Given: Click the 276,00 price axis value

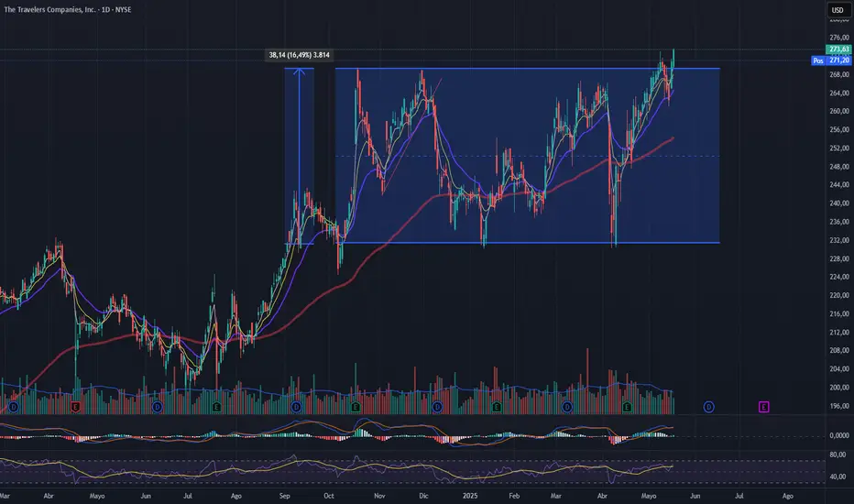Looking at the screenshot, I should 838,38.
